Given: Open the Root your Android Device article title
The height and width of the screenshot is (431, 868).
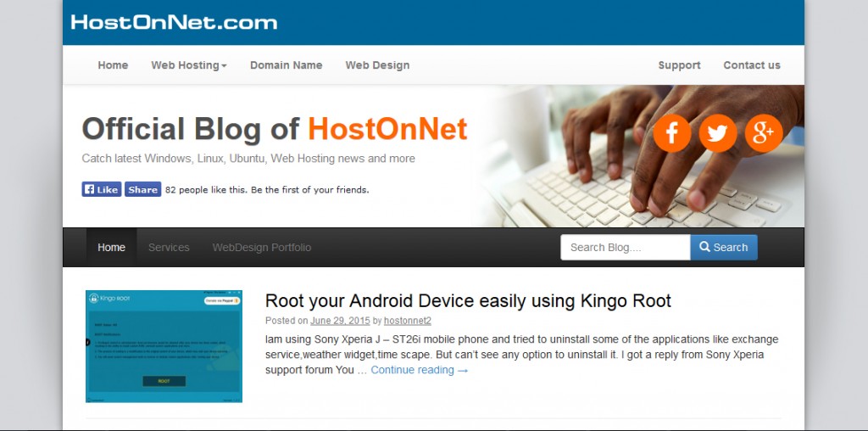Looking at the screenshot, I should [468, 301].
